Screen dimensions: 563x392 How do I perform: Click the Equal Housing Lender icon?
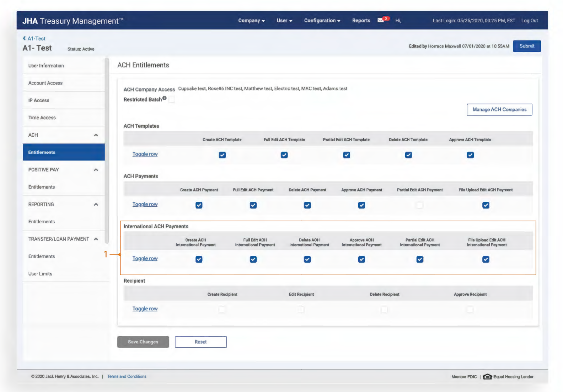tap(487, 377)
